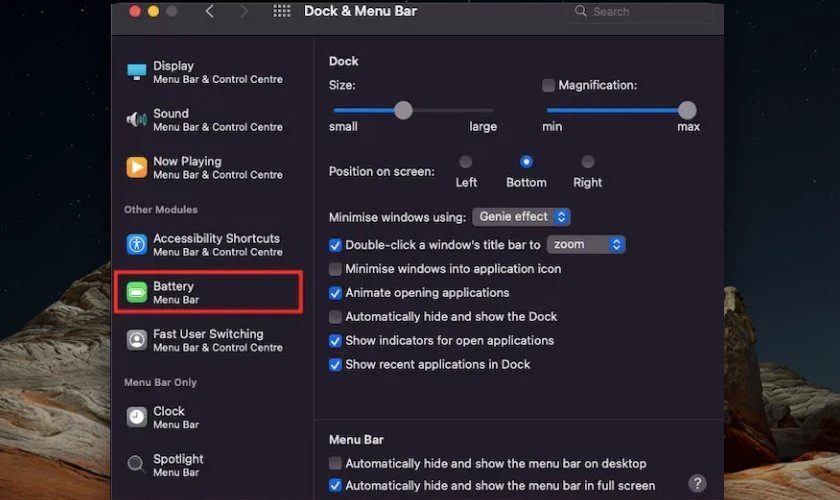Select the green Battery icon

[x=136, y=292]
